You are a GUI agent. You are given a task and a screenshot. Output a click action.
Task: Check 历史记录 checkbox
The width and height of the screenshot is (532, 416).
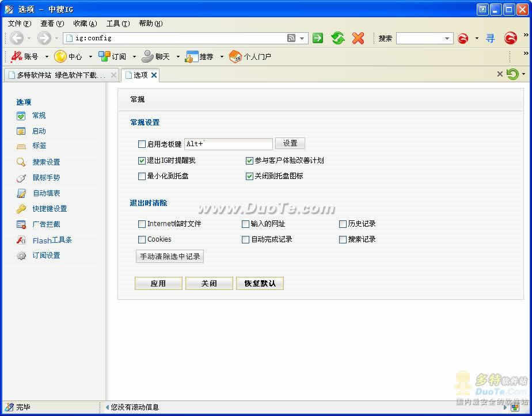pos(343,224)
